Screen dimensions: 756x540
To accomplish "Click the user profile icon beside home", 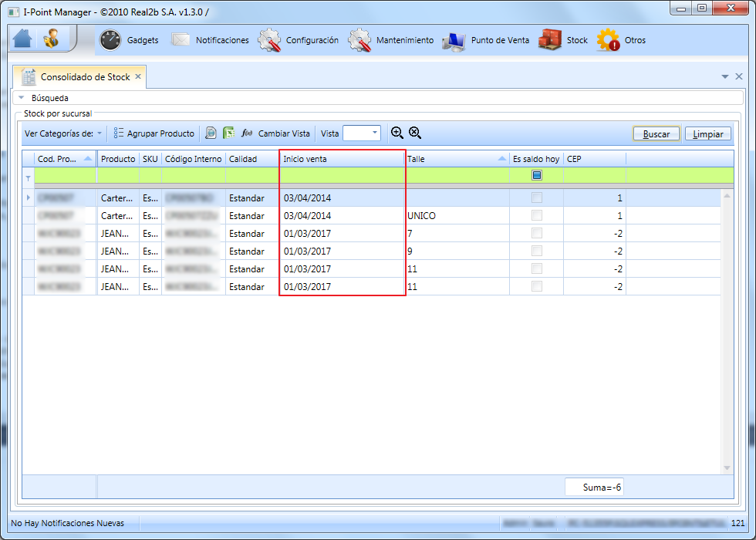I will tap(51, 39).
